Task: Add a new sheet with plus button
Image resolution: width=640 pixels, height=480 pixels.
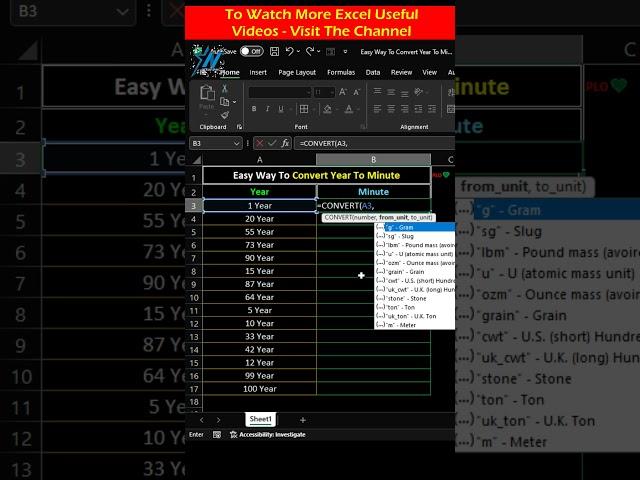Action: coord(302,420)
